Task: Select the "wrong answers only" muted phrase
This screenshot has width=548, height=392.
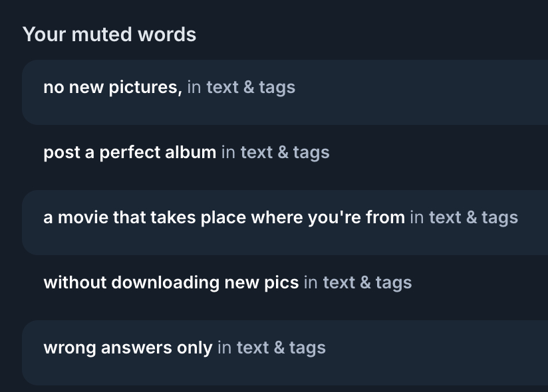Action: (128, 347)
